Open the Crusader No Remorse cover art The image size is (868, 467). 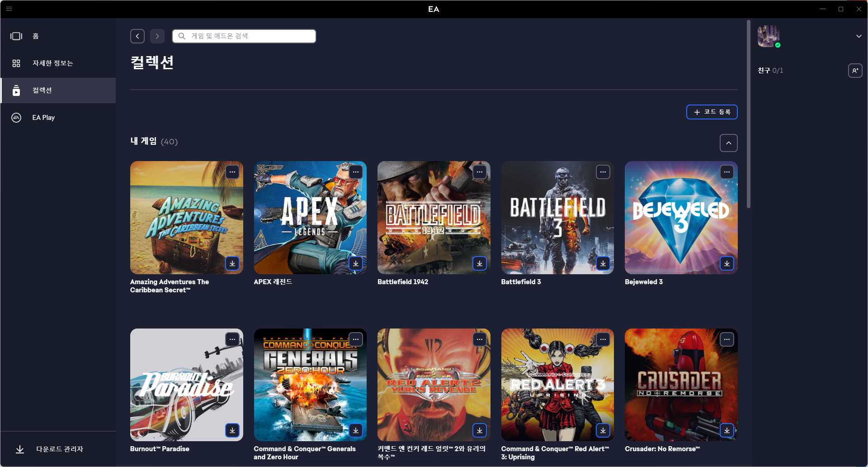(x=681, y=385)
